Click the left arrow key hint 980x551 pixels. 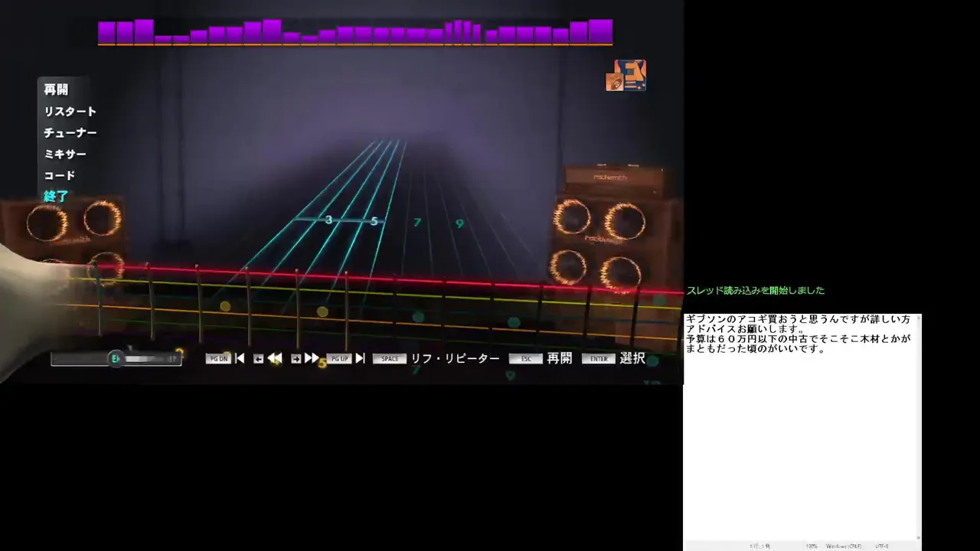258,359
